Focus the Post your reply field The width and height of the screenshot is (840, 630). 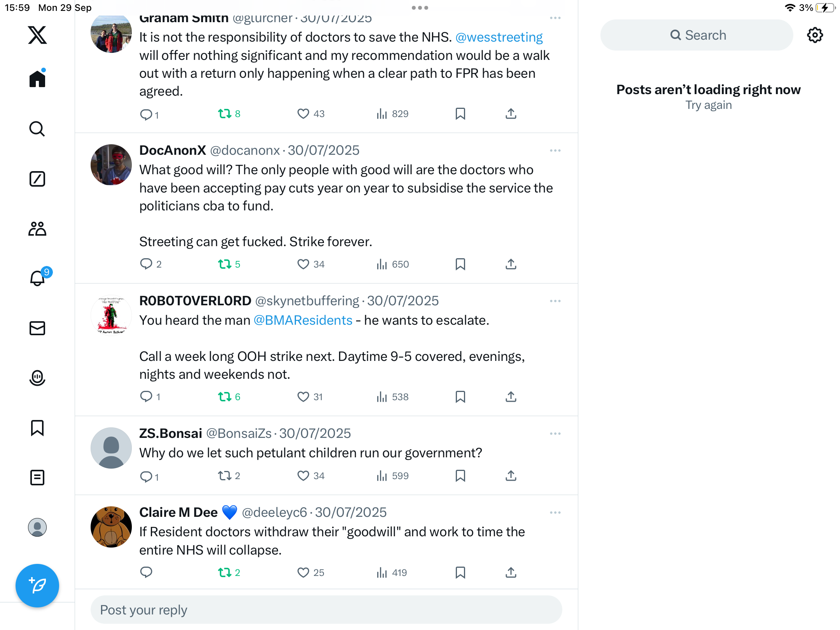coord(326,610)
